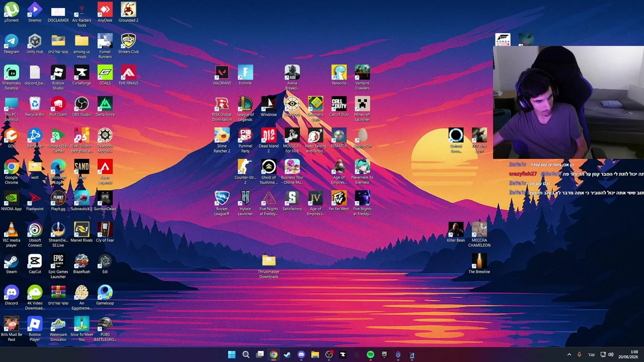Select the Discord desktop shortcut
Viewport: 644px width, 362px height.
(x=11, y=296)
